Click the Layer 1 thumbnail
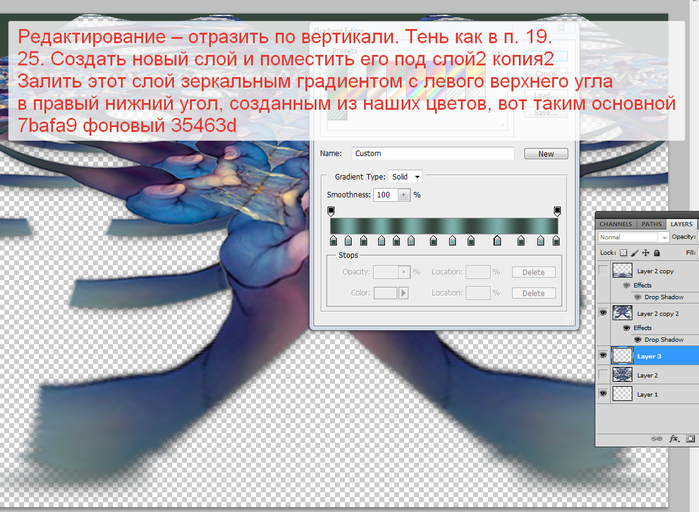This screenshot has height=512, width=699. point(622,394)
